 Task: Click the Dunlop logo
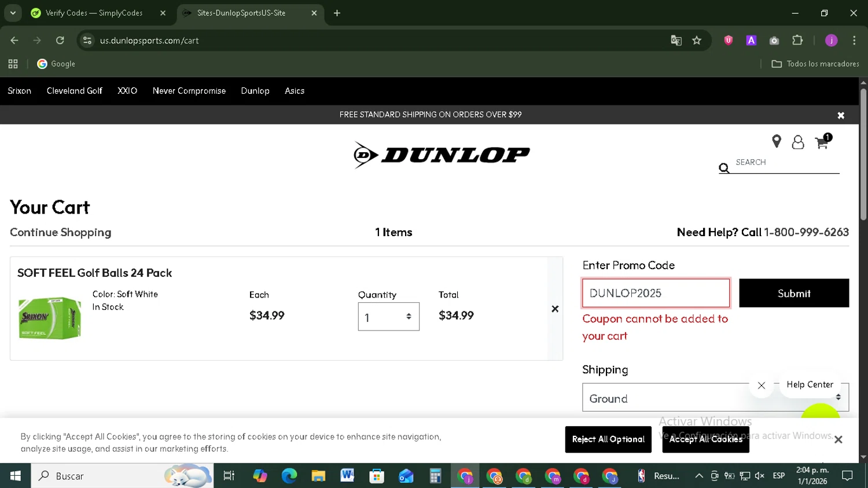442,155
